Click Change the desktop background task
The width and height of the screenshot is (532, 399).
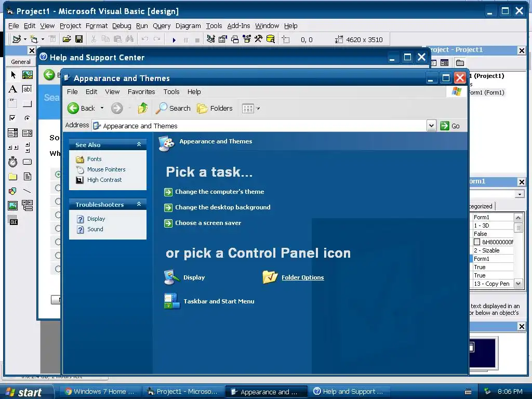coord(222,207)
